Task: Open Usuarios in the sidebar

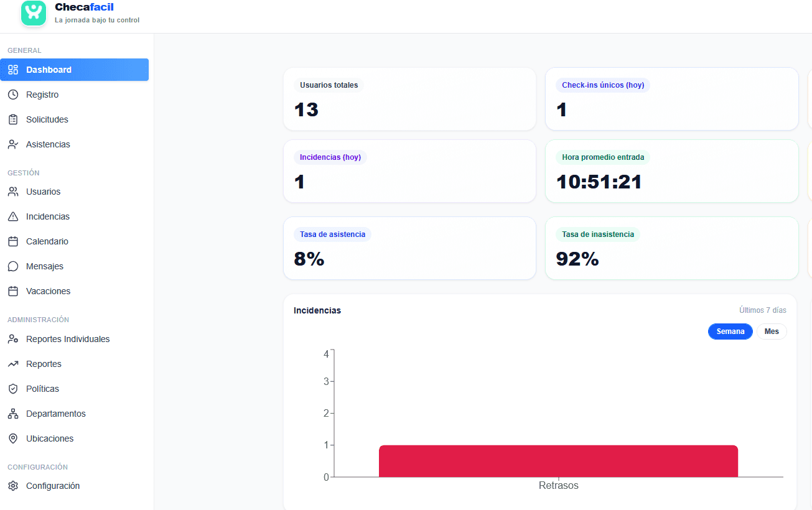Action: click(43, 192)
